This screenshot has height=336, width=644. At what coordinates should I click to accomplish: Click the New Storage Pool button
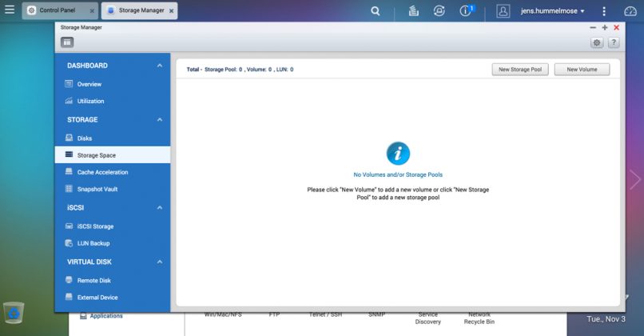click(x=520, y=70)
